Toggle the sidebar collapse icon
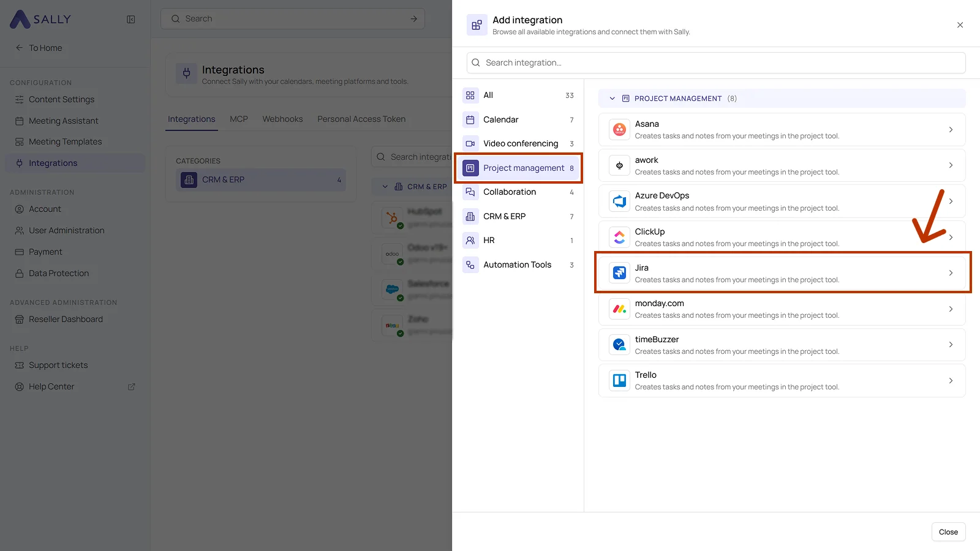The width and height of the screenshot is (980, 551). 131,20
